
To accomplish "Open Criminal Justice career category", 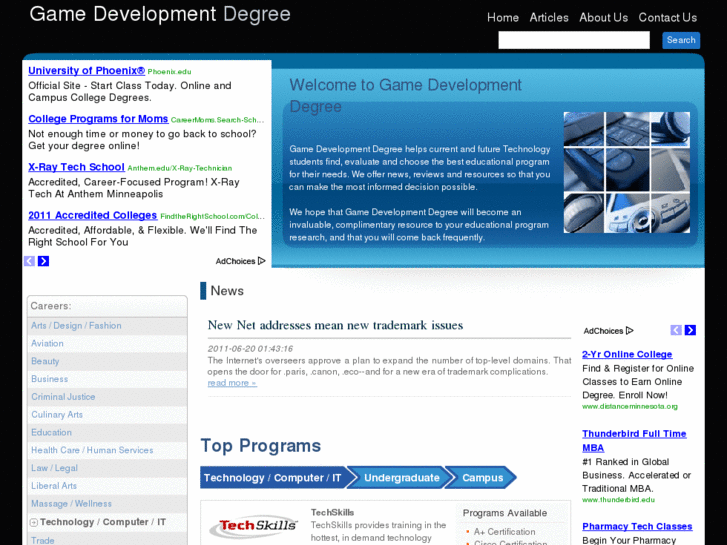I will (63, 397).
